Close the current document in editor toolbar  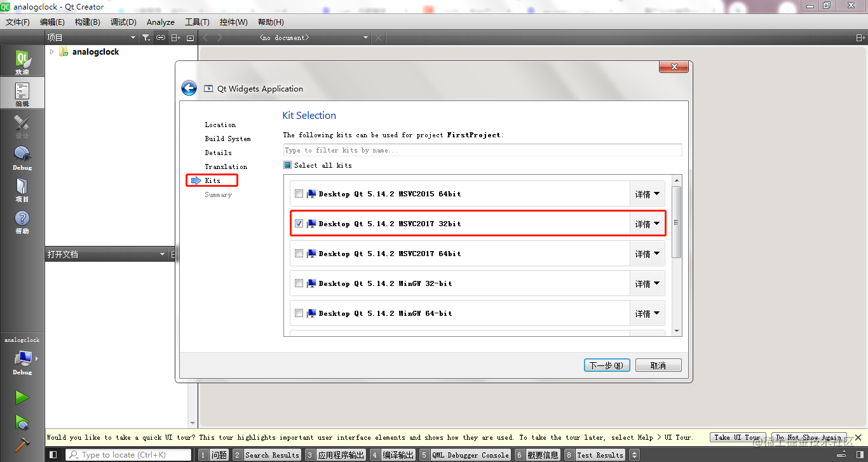coord(379,37)
